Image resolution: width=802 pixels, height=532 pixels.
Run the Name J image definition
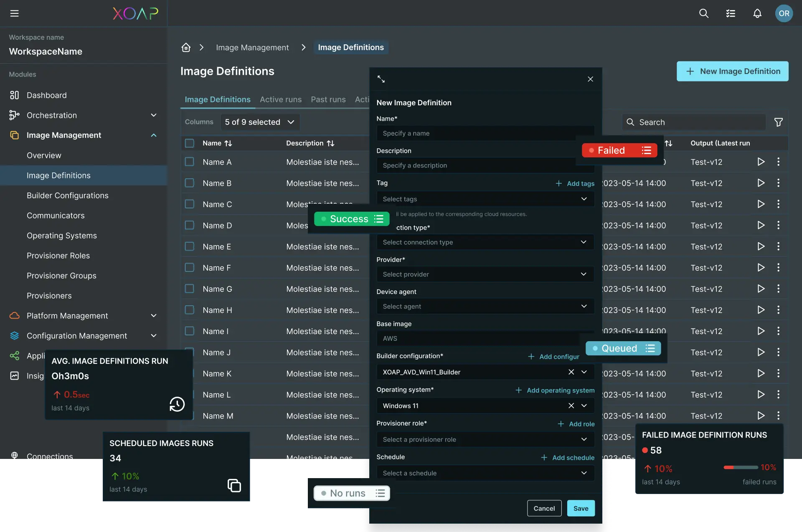pos(761,352)
